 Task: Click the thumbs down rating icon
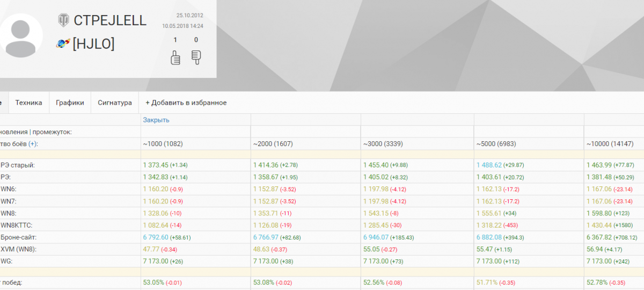pyautogui.click(x=196, y=57)
